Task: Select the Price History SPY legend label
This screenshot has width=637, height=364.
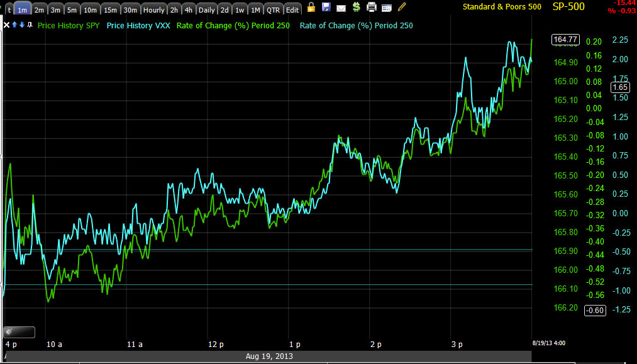Action: (69, 26)
